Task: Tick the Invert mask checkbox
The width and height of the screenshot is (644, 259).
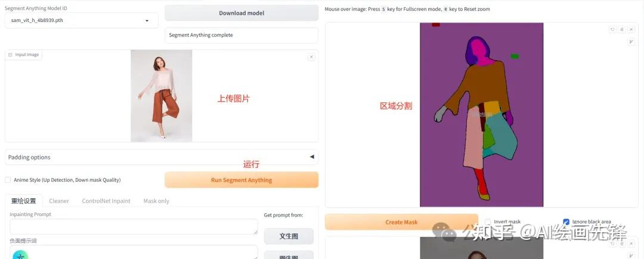Action: point(488,221)
